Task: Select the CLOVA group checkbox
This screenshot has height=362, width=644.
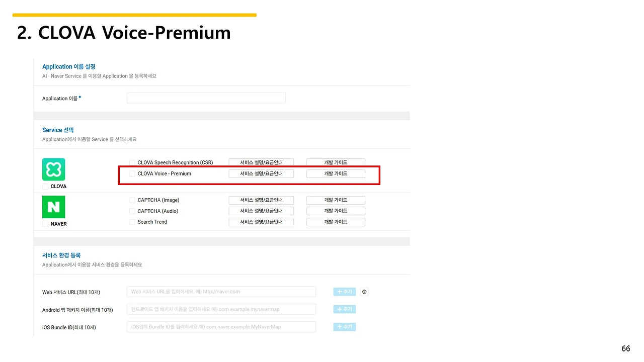Action: click(x=45, y=187)
